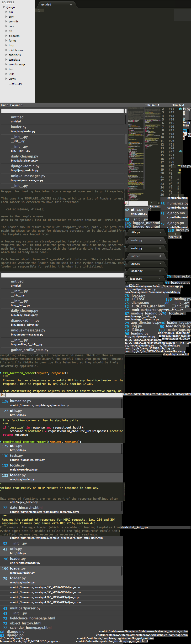Screen dimensions: 191x644
Task: Click the Python syntax status label
Action: coord(154,206)
